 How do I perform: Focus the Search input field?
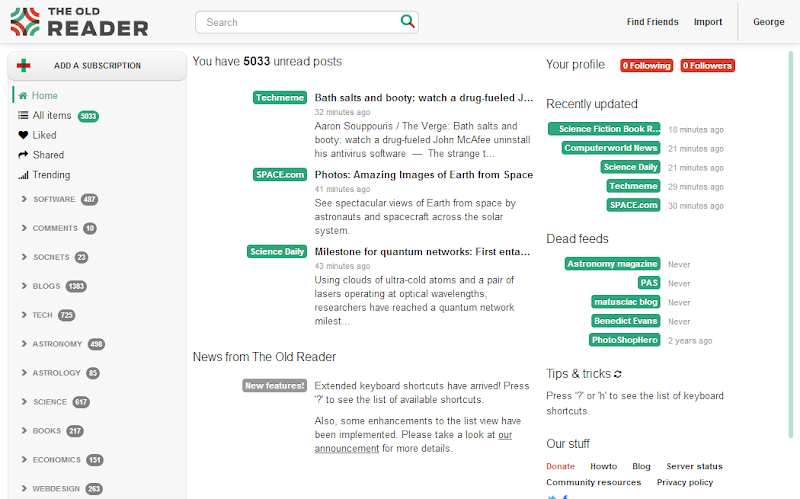tap(300, 22)
